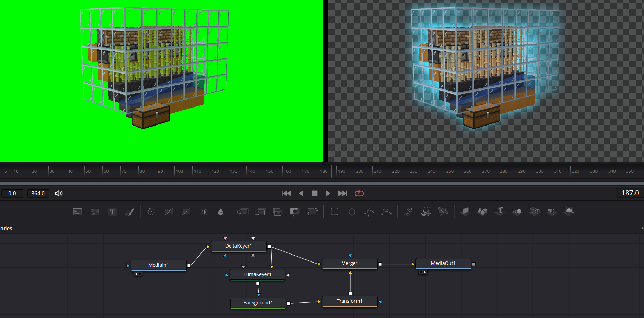Add a pMerge particle node
Screen dimensions: 644x318
point(426,212)
